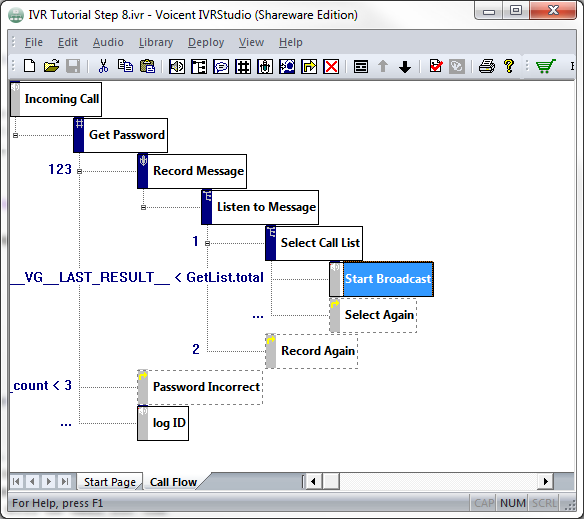
Task: Collapse the branch labeled 1
Action: [207, 243]
